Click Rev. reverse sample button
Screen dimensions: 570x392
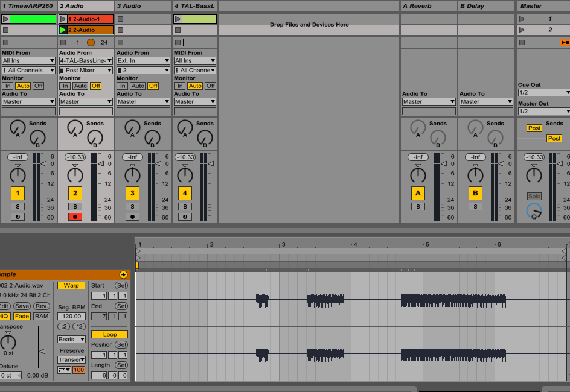pos(42,306)
